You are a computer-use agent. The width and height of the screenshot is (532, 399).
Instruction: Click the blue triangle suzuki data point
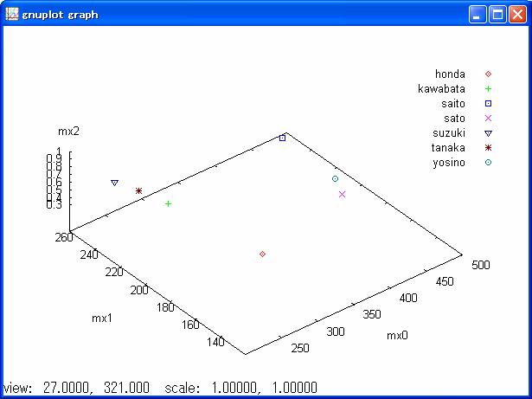tap(114, 183)
